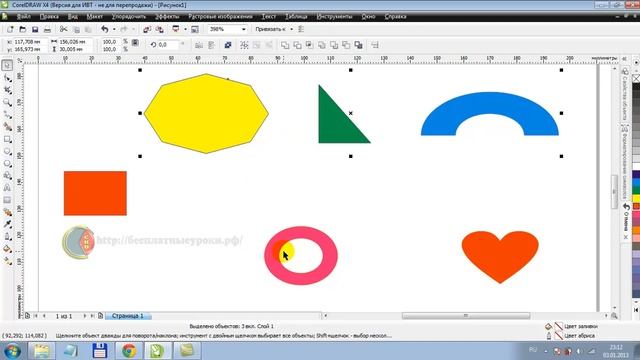Click the object width field

pyautogui.click(x=75, y=42)
